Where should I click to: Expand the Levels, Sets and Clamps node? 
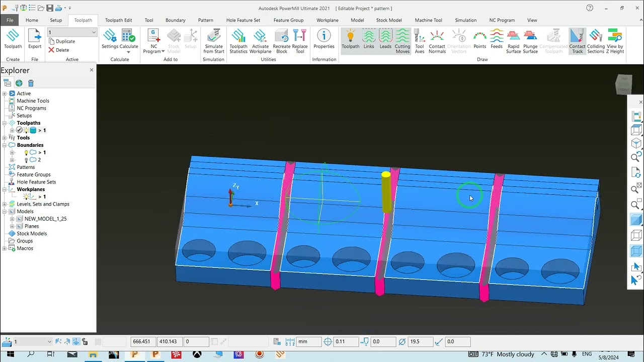(x=5, y=204)
